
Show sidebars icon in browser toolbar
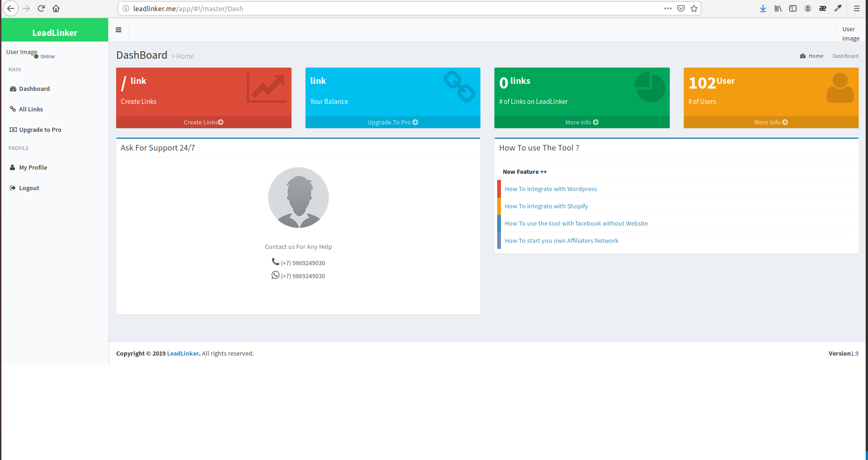[793, 8]
